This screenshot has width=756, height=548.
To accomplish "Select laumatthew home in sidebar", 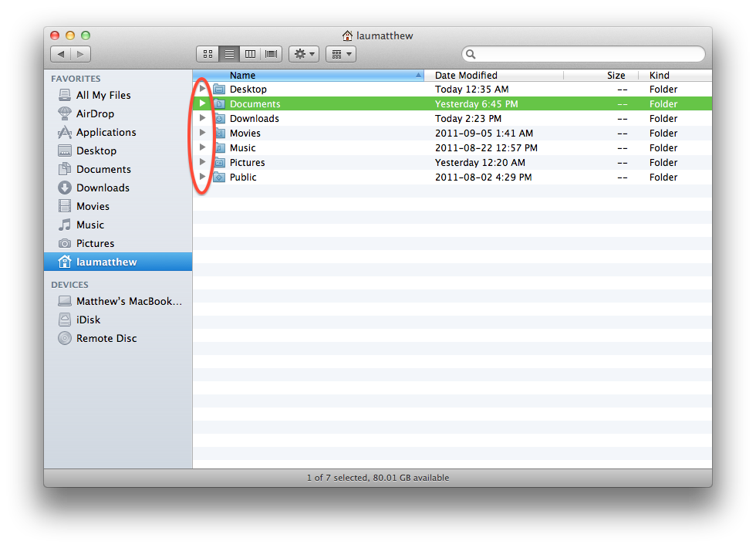I will [x=118, y=262].
